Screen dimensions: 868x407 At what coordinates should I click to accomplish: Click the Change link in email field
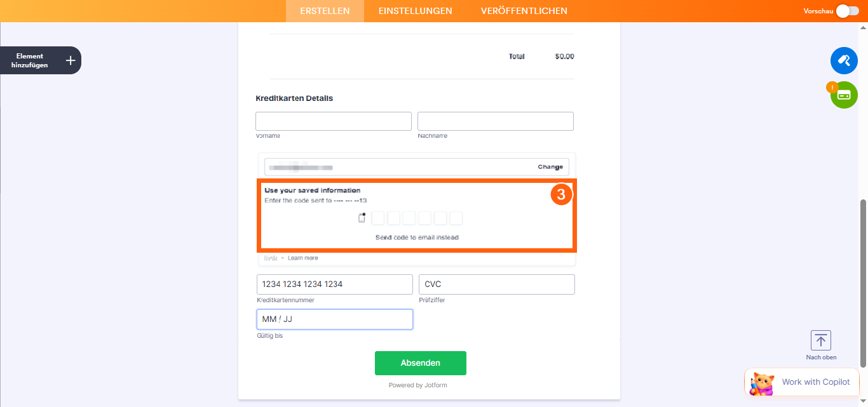tap(550, 167)
